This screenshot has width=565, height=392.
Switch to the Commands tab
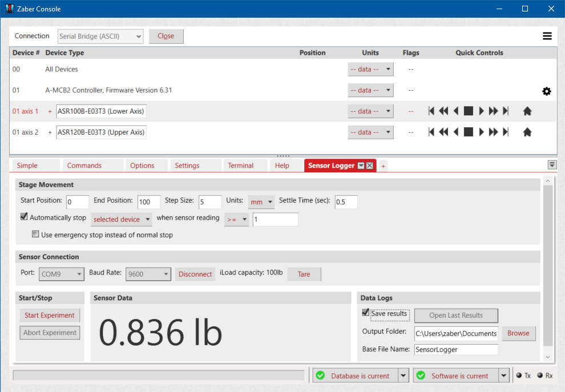point(93,165)
